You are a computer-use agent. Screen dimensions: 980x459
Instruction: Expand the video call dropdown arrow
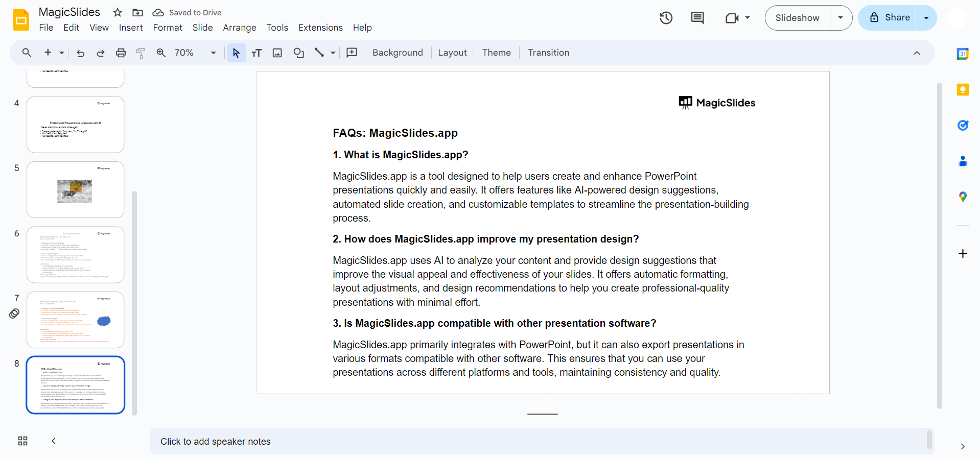(748, 18)
